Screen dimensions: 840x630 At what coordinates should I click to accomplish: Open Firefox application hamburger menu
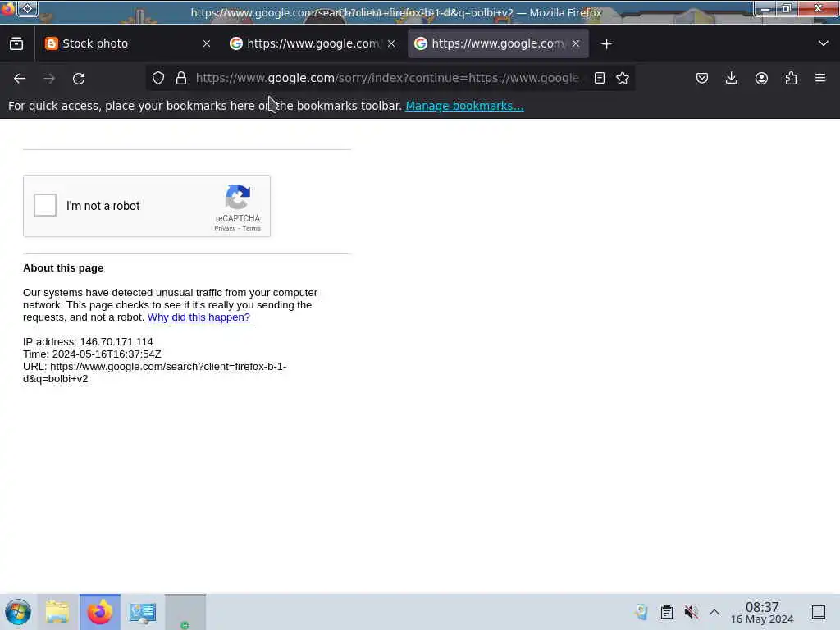820,78
